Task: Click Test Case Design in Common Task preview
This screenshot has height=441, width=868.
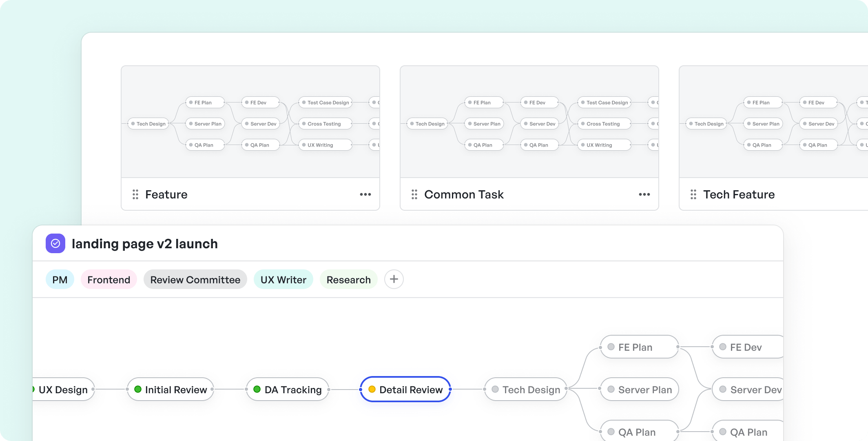Action: 604,102
